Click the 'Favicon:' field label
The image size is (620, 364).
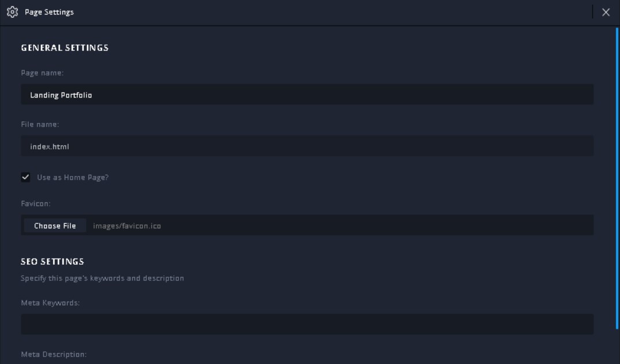point(36,204)
